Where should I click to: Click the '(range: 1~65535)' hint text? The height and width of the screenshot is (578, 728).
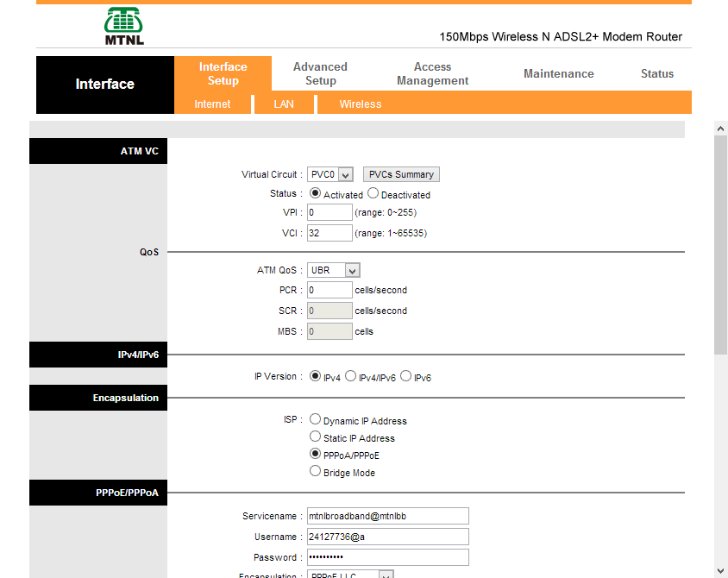click(391, 233)
